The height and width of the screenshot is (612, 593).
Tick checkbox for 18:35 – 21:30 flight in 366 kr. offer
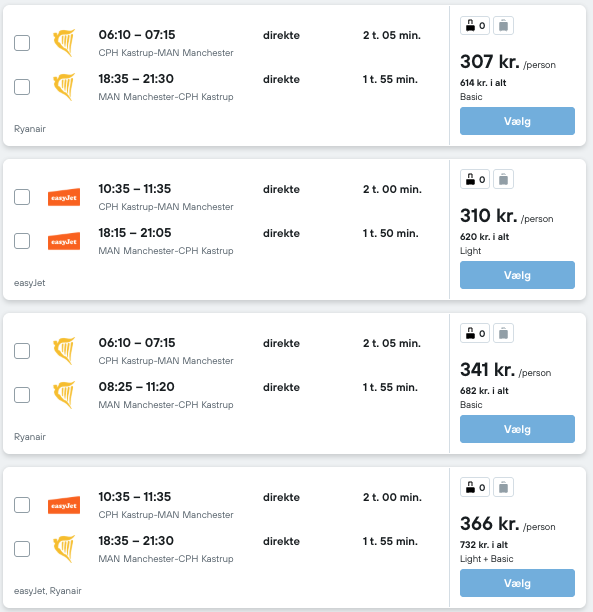22,549
